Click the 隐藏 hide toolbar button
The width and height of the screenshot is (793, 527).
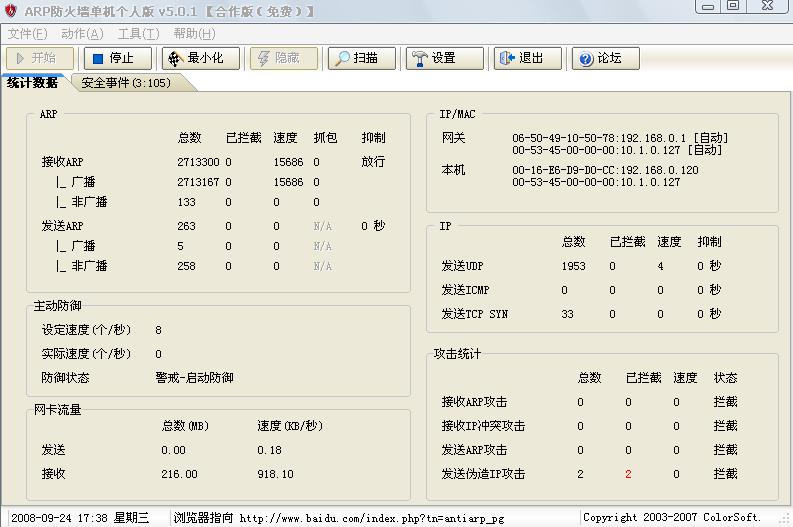(x=284, y=58)
